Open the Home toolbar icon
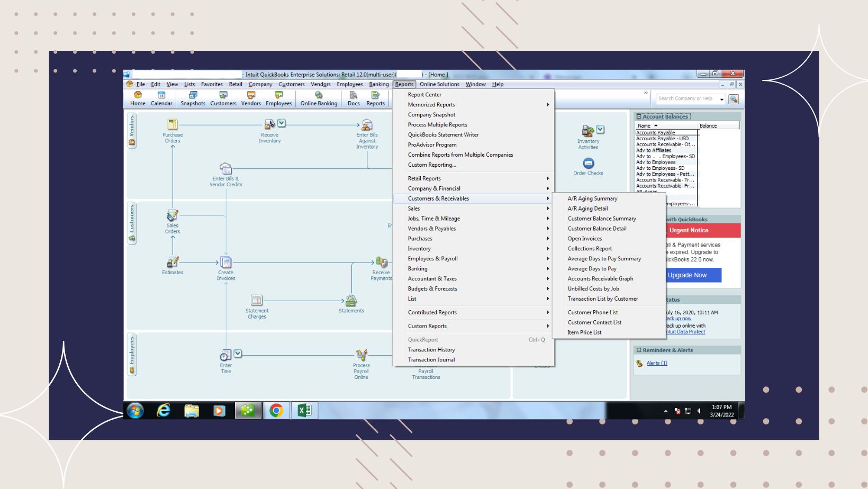This screenshot has height=489, width=868. tap(138, 98)
